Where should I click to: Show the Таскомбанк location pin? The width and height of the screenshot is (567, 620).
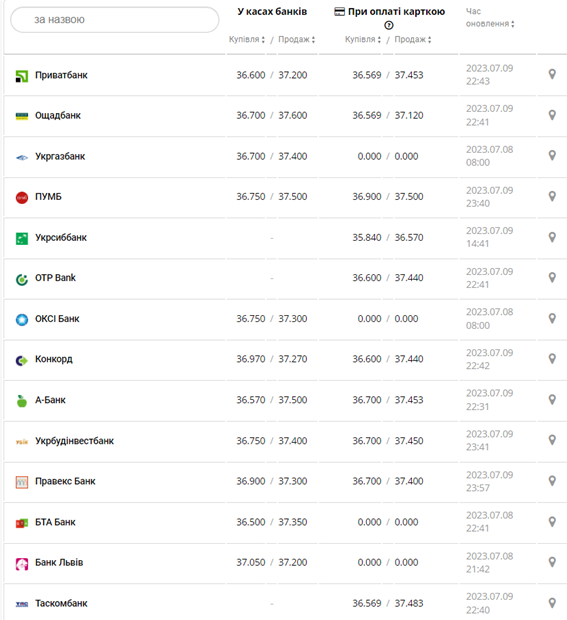(x=552, y=603)
